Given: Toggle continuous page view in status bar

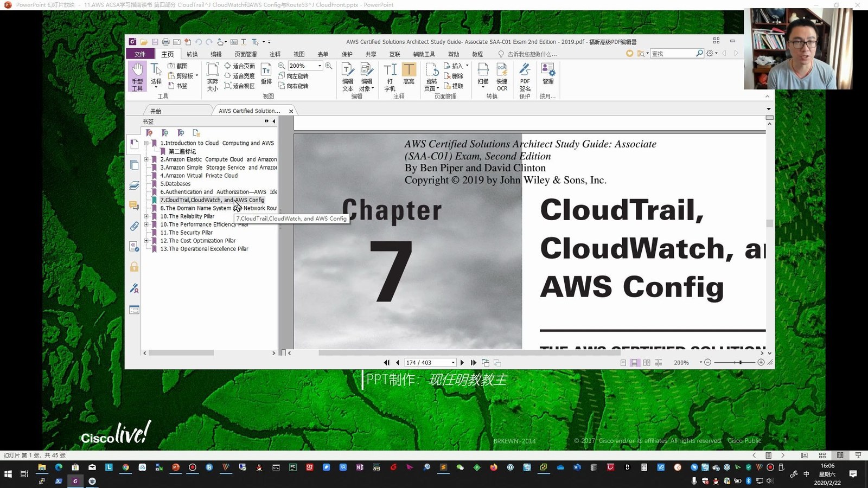Looking at the screenshot, I should (634, 362).
